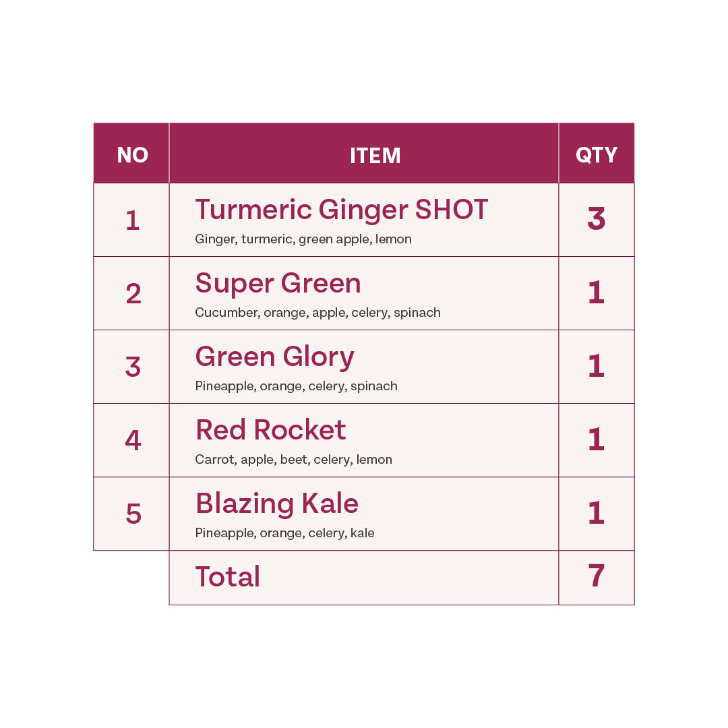Select the Turmeric Ginger SHOT item name
The height and width of the screenshot is (728, 728).
coord(341,210)
